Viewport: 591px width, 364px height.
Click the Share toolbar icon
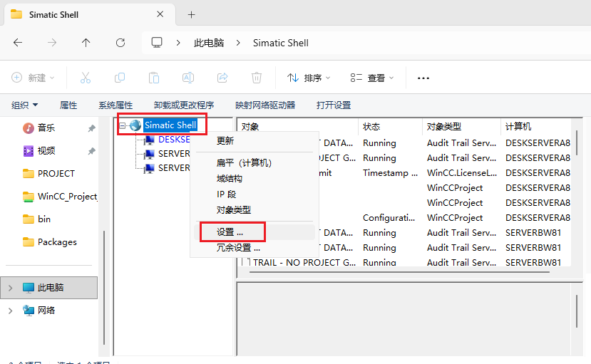pos(222,78)
